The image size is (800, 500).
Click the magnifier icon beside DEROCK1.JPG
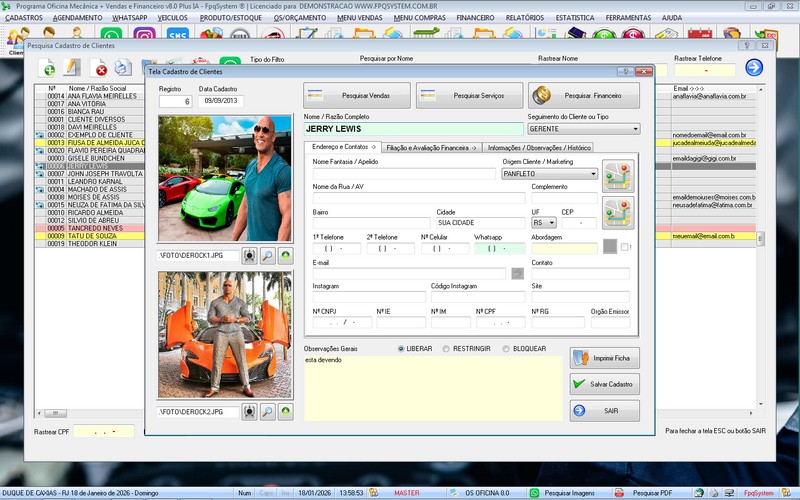(x=268, y=256)
